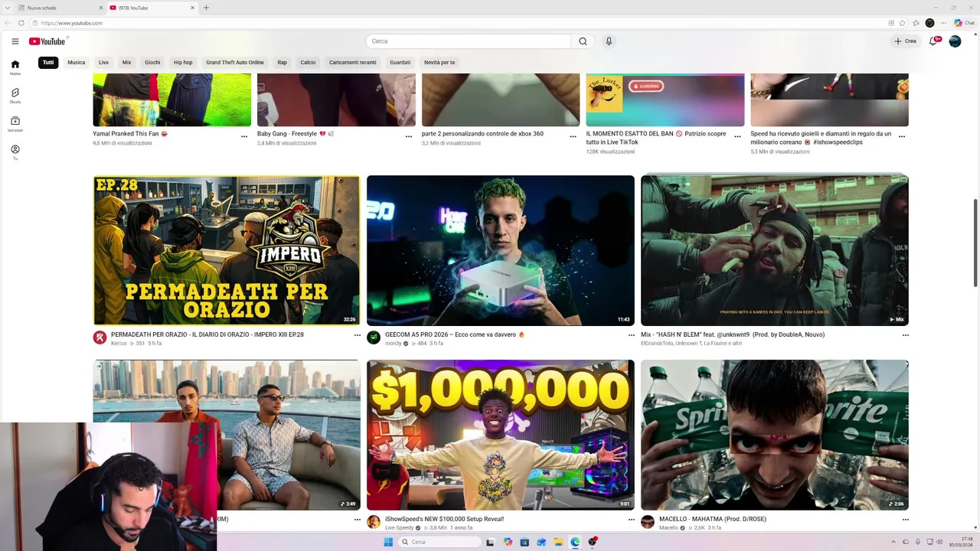Open the monty channel avatar under the GEECOM video
The height and width of the screenshot is (551, 980).
[374, 337]
